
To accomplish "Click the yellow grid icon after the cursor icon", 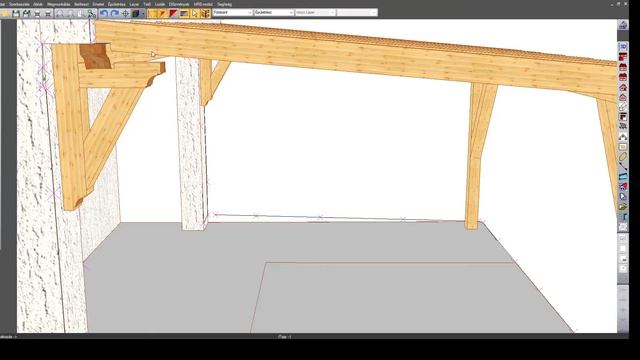I will (x=205, y=13).
